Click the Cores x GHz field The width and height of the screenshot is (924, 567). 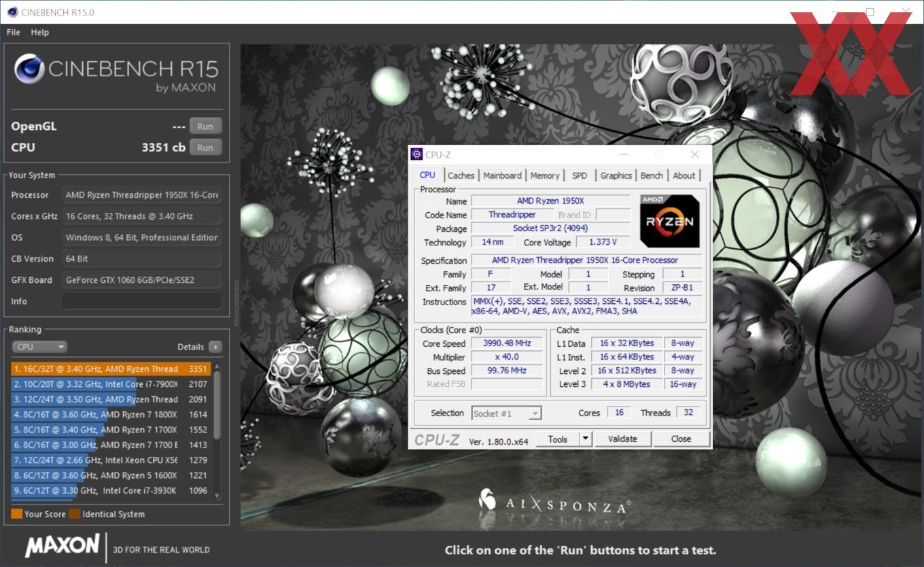(x=142, y=216)
